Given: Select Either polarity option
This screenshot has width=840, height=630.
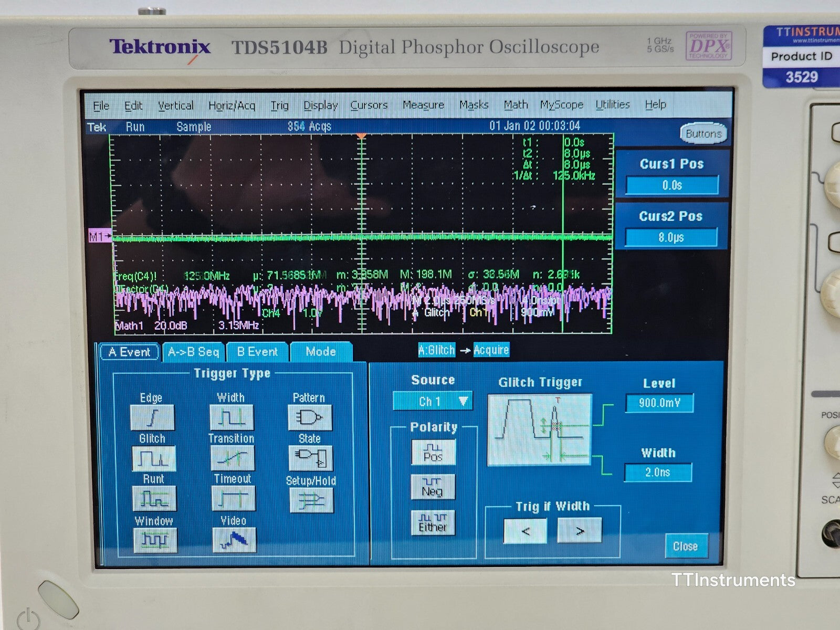Looking at the screenshot, I should click(433, 523).
